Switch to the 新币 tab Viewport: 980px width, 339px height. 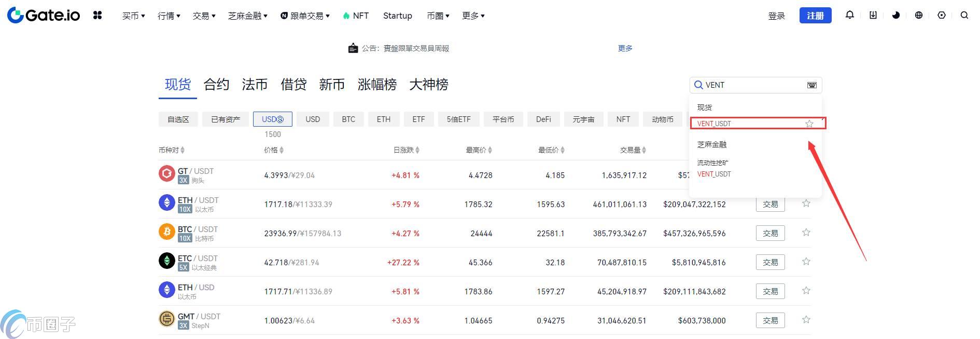point(332,85)
